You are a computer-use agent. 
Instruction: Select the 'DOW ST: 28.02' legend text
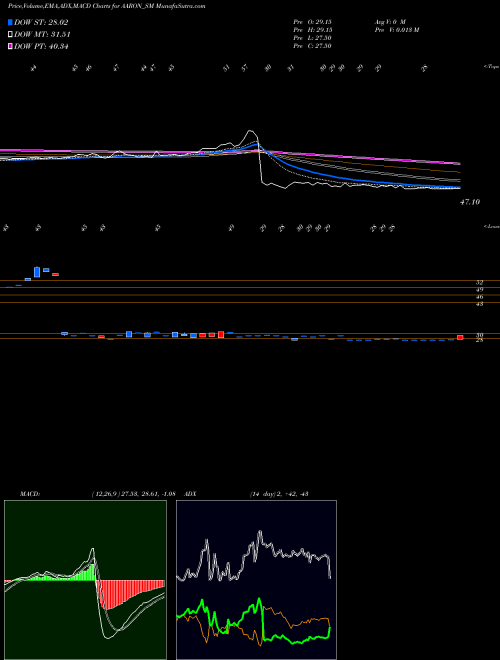click(x=41, y=22)
